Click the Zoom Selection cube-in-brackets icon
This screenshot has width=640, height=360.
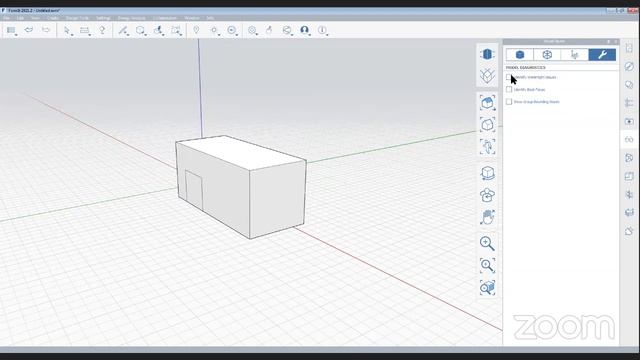point(487,124)
